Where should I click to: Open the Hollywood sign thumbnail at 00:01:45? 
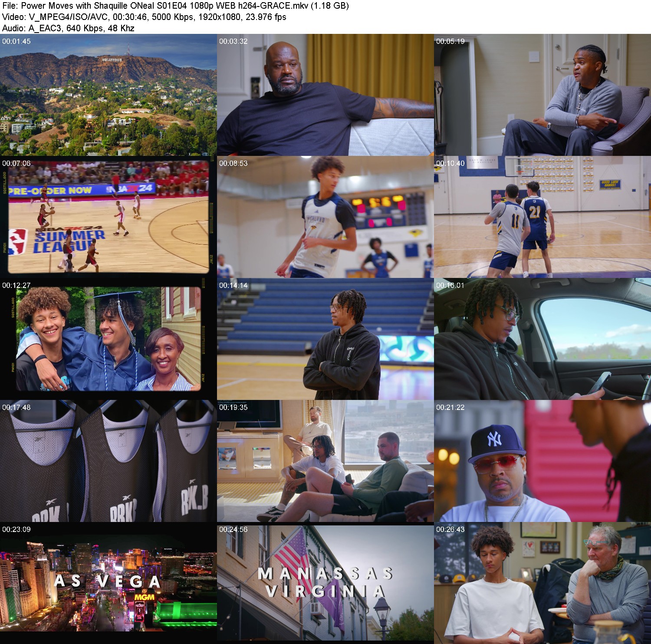coord(108,95)
